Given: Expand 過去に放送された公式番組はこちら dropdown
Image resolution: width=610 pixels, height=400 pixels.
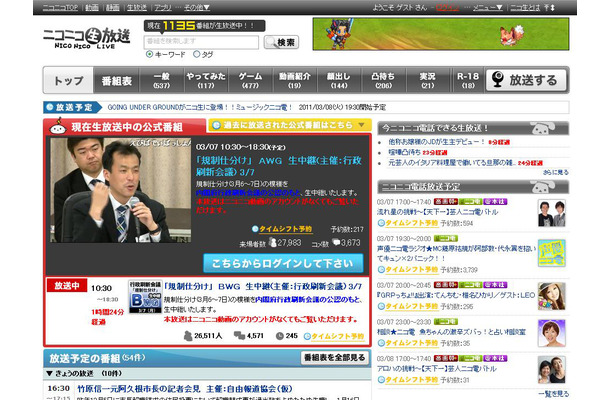Looking at the screenshot, I should coord(290,125).
